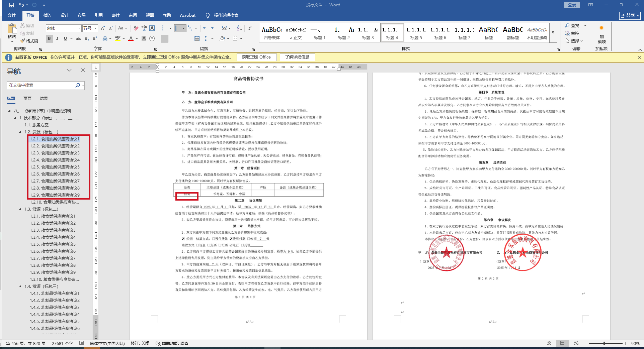Set paragraph alignment to center
This screenshot has width=644, height=349.
click(x=173, y=38)
